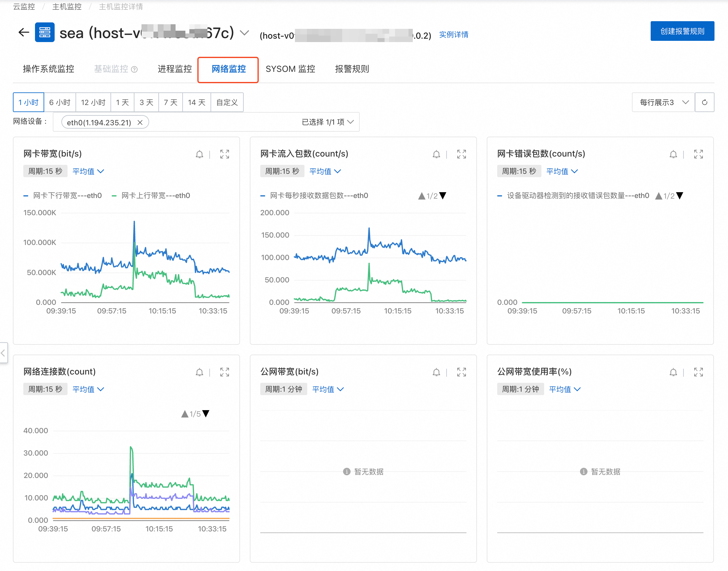The height and width of the screenshot is (571, 728).
Task: Remove eth0 network device tag
Action: 140,122
